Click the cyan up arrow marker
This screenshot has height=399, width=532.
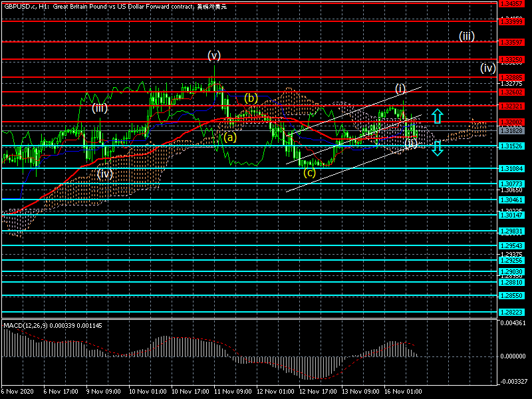pyautogui.click(x=436, y=116)
